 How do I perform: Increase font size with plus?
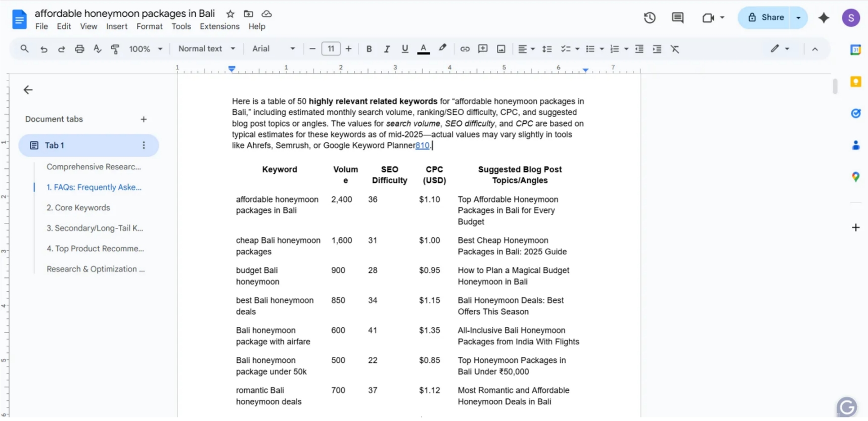348,49
